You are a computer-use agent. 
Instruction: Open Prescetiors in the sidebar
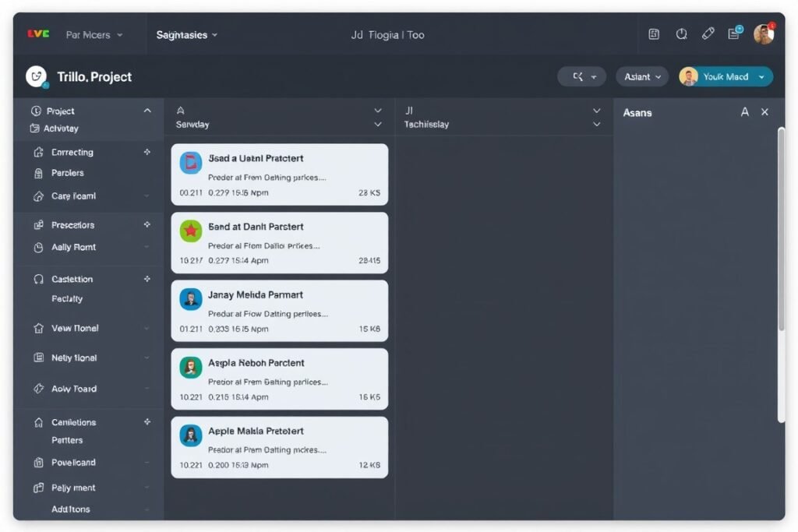click(72, 225)
